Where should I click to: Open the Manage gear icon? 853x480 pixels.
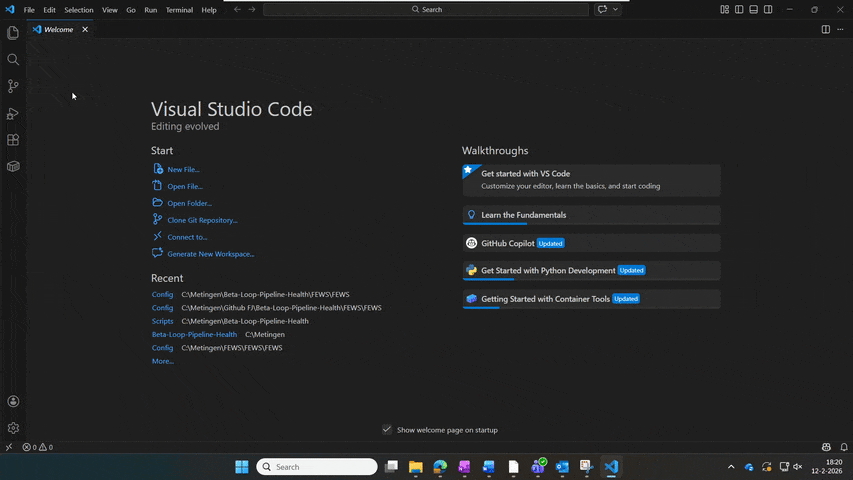(x=13, y=428)
